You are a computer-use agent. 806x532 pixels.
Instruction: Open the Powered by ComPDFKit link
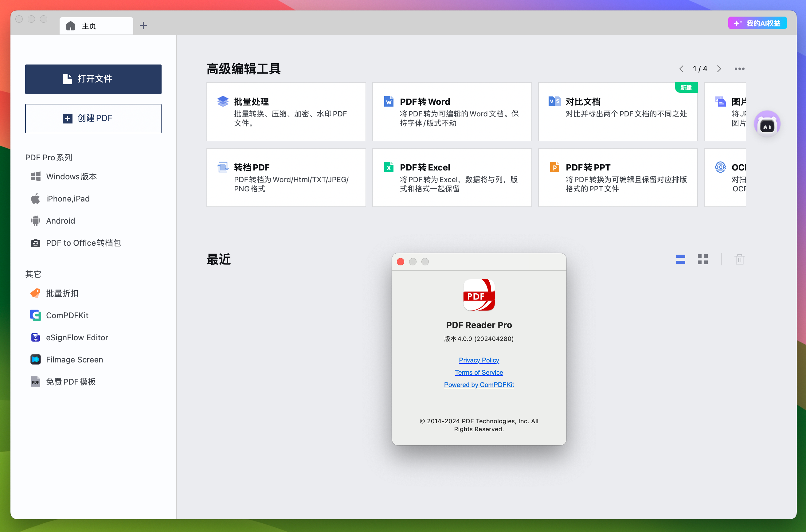click(479, 385)
